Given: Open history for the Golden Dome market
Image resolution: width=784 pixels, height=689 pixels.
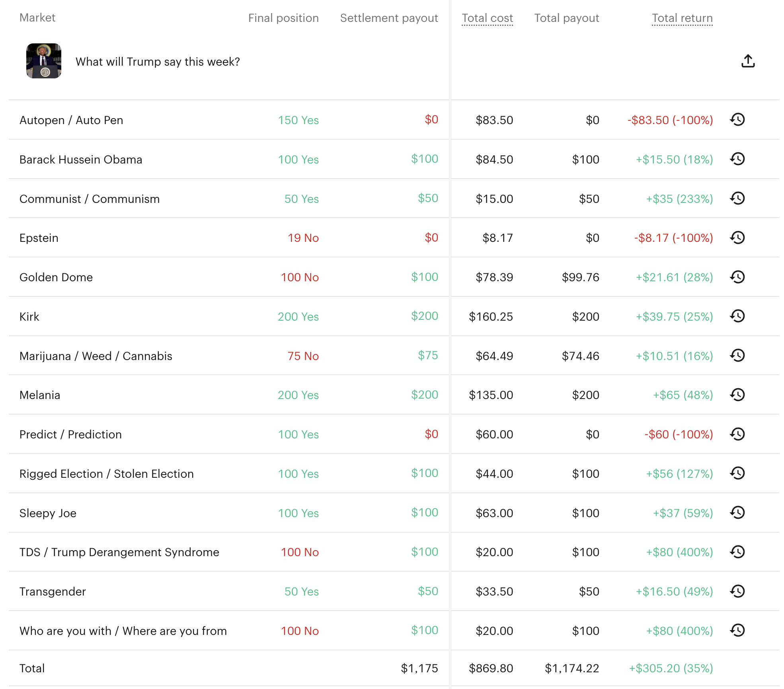Looking at the screenshot, I should [738, 277].
